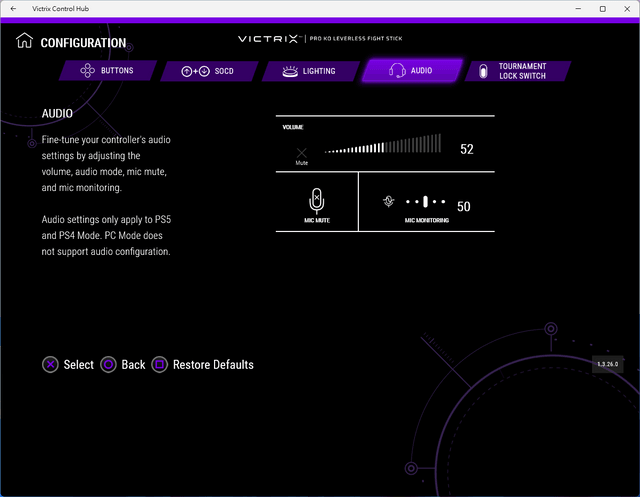Close the Victrix Control Hub window
This screenshot has height=497, width=640.
[x=627, y=9]
